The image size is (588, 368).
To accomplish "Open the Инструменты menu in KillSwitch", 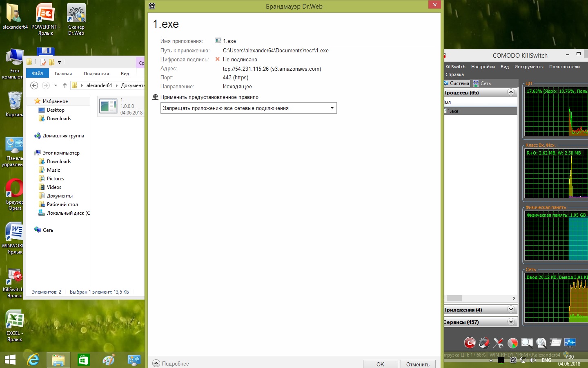I will (x=529, y=67).
